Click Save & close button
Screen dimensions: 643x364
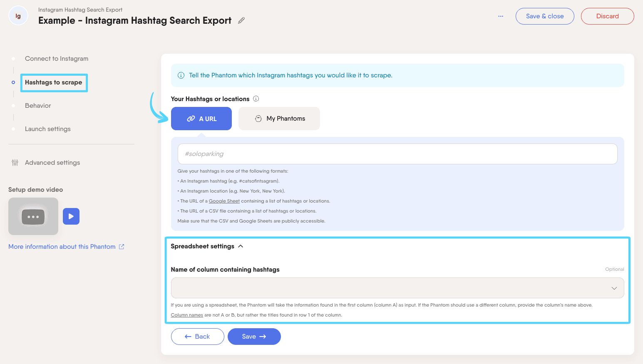(545, 16)
